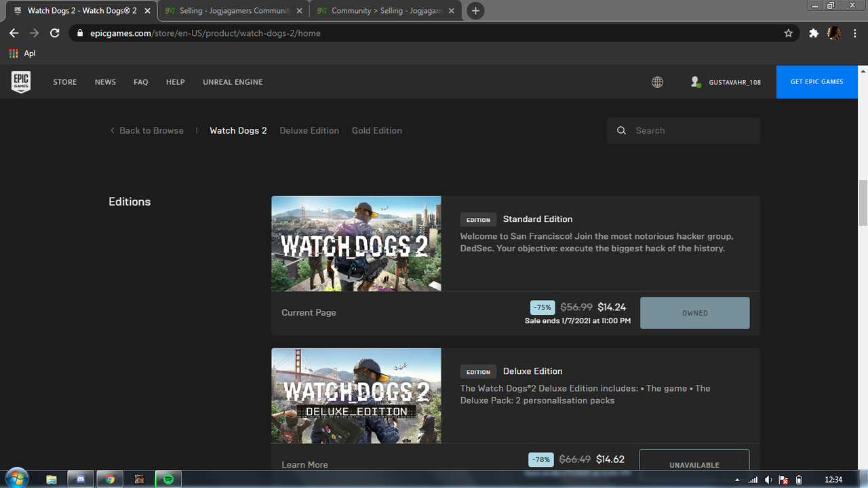Click the -78% discount badge
Image resolution: width=868 pixels, height=488 pixels.
(540, 459)
